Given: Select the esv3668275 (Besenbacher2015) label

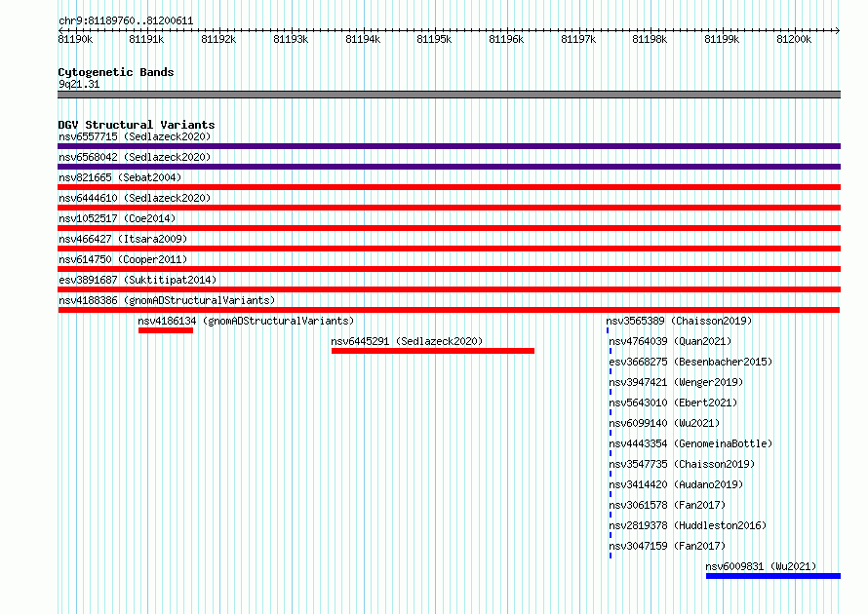Looking at the screenshot, I should click(690, 362).
